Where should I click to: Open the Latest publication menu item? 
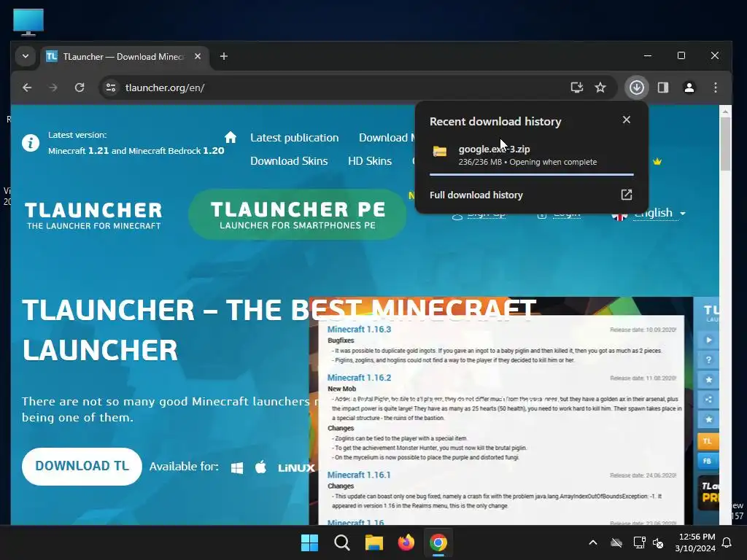(295, 138)
